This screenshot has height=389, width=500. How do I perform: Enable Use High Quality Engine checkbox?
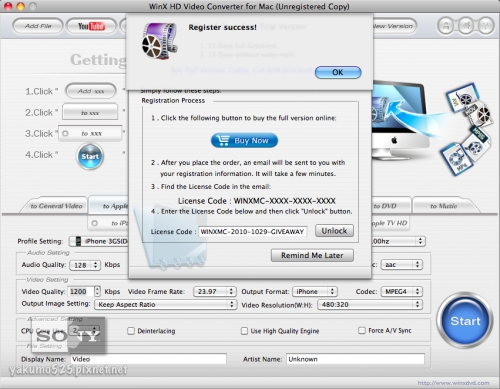244,331
